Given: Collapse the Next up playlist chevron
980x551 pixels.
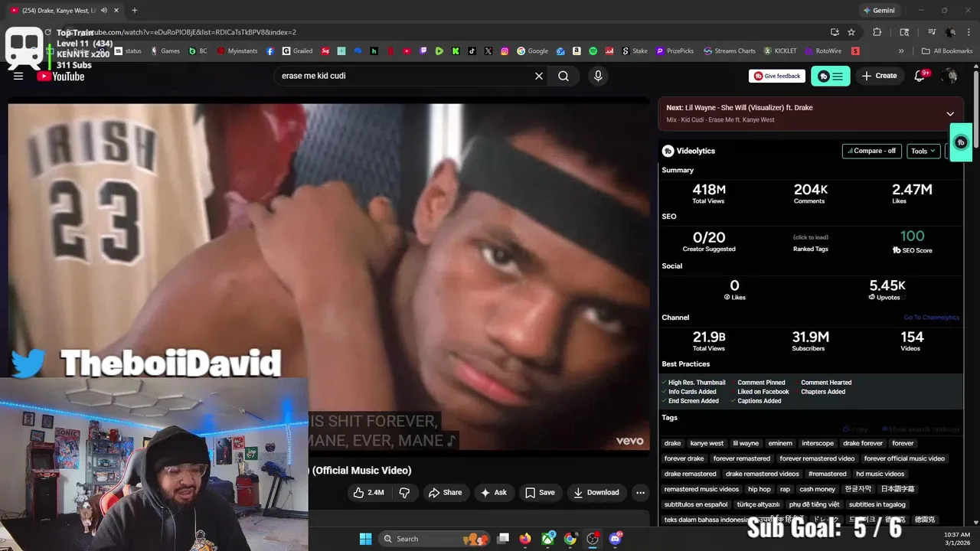Looking at the screenshot, I should pos(950,114).
